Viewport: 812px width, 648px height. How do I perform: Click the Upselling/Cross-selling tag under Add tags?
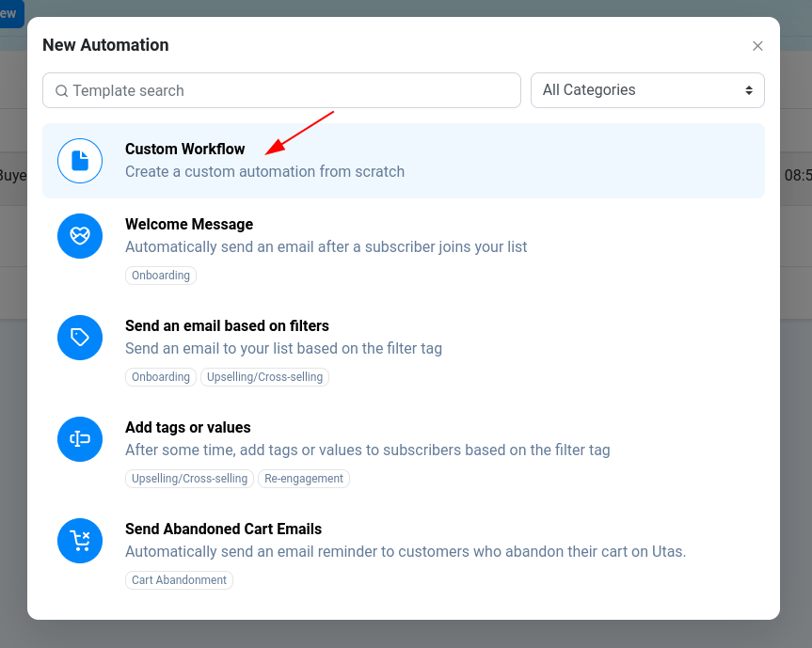[x=189, y=479]
